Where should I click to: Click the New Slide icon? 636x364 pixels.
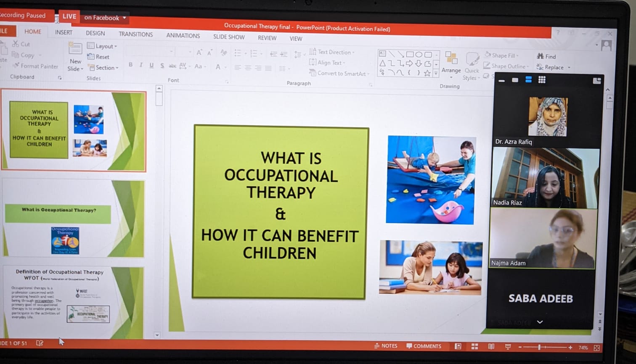click(x=75, y=50)
